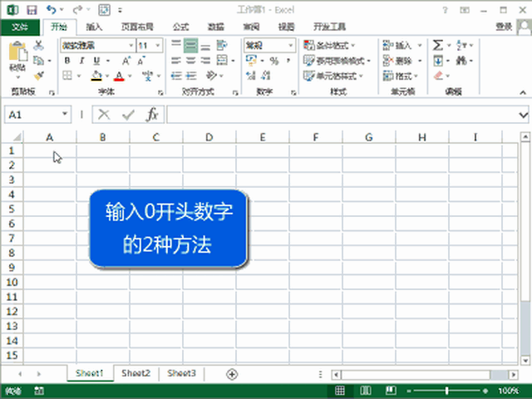Cut selection with the scissors icon
532x399 pixels.
click(x=39, y=45)
